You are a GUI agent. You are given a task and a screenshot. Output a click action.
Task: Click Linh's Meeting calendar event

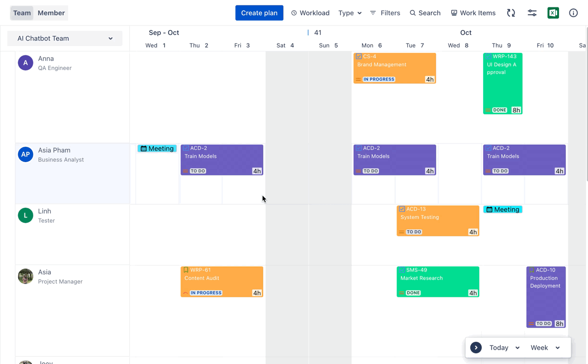[503, 210]
